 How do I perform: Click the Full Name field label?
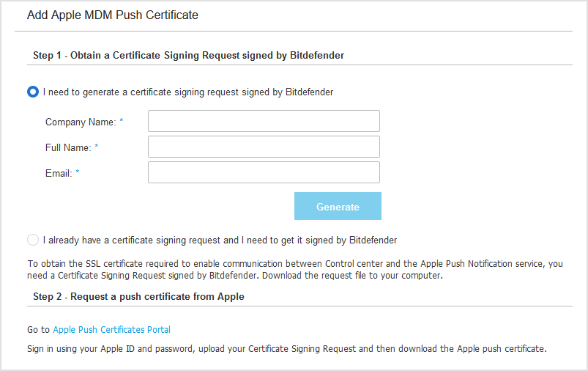68,147
